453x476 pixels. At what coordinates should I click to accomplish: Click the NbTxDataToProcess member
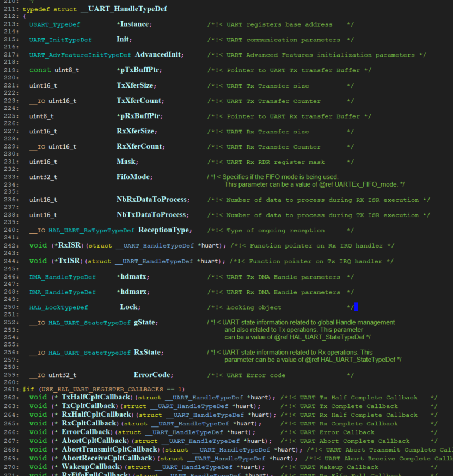pos(151,214)
